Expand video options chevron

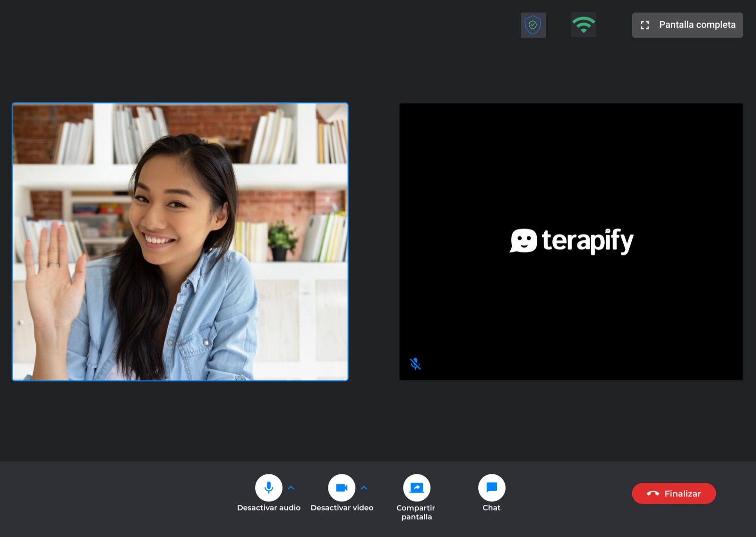pyautogui.click(x=364, y=487)
